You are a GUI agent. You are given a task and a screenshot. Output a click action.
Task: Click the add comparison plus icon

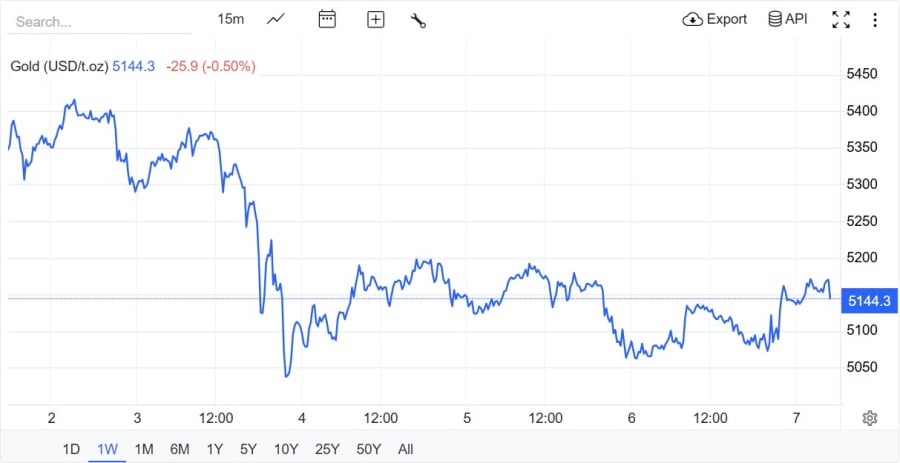[376, 19]
